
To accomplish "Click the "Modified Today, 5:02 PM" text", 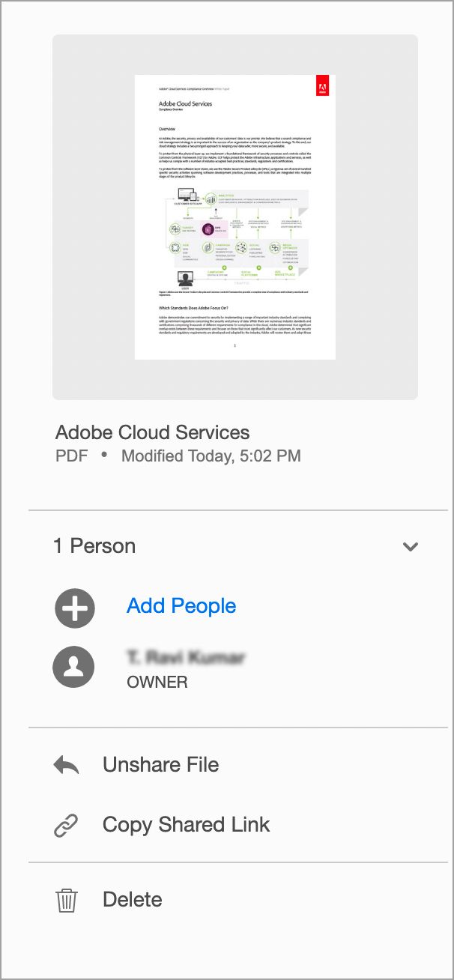I will 211,456.
